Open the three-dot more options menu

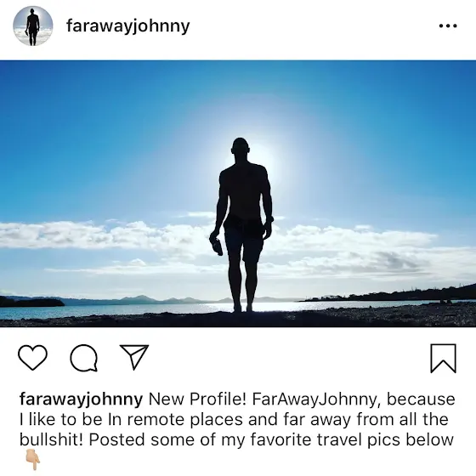(448, 25)
